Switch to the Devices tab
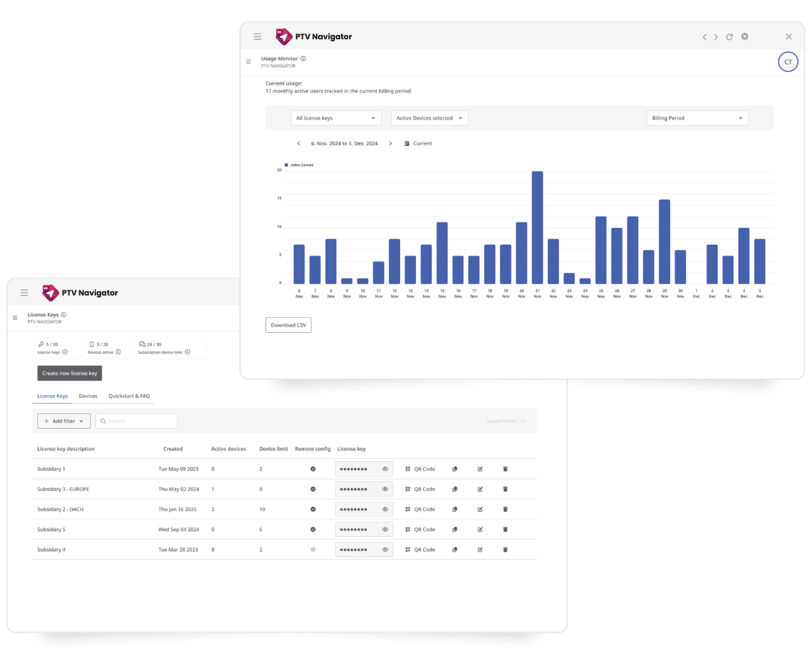The height and width of the screenshot is (660, 812). [x=88, y=396]
